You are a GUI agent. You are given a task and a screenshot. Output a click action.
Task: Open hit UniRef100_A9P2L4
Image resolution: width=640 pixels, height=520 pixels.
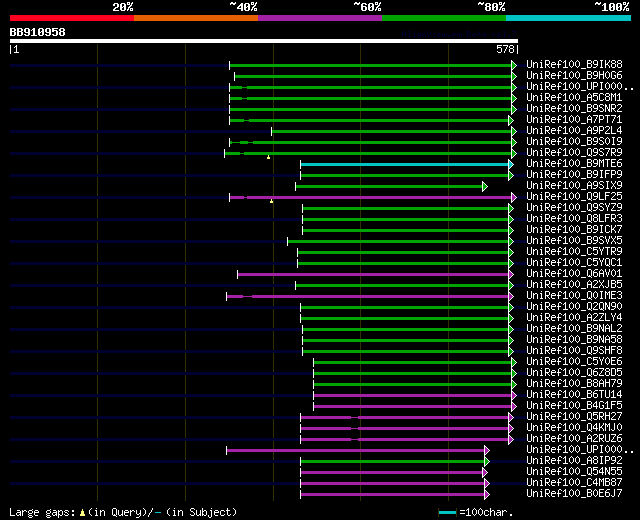[x=574, y=131]
